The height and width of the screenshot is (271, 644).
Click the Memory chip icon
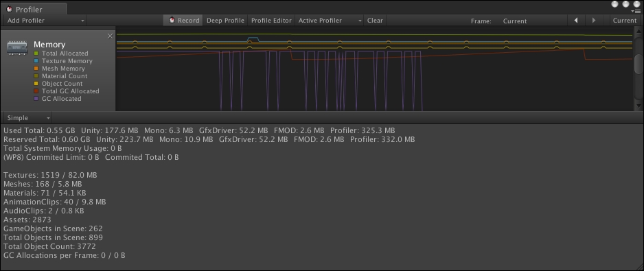[x=18, y=48]
